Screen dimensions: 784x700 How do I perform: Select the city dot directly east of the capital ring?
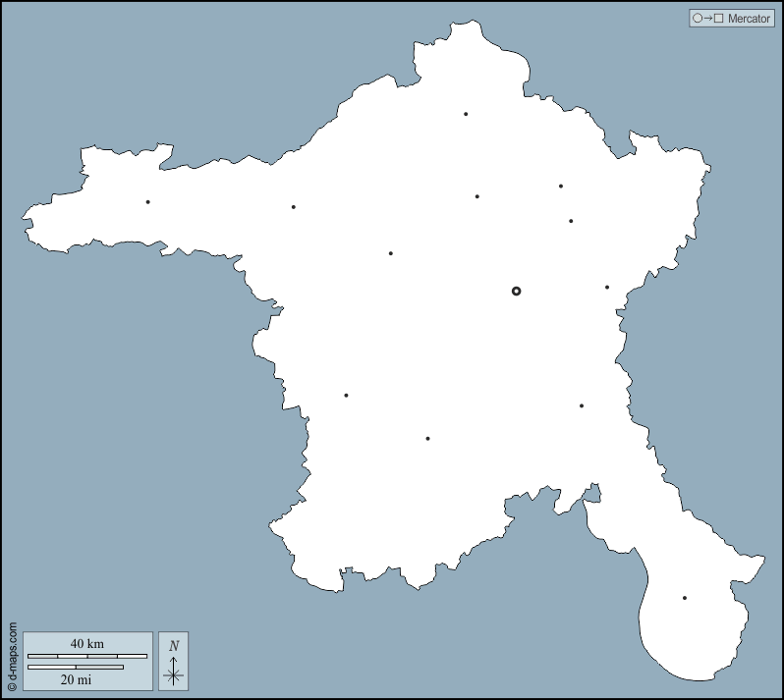[x=607, y=288]
